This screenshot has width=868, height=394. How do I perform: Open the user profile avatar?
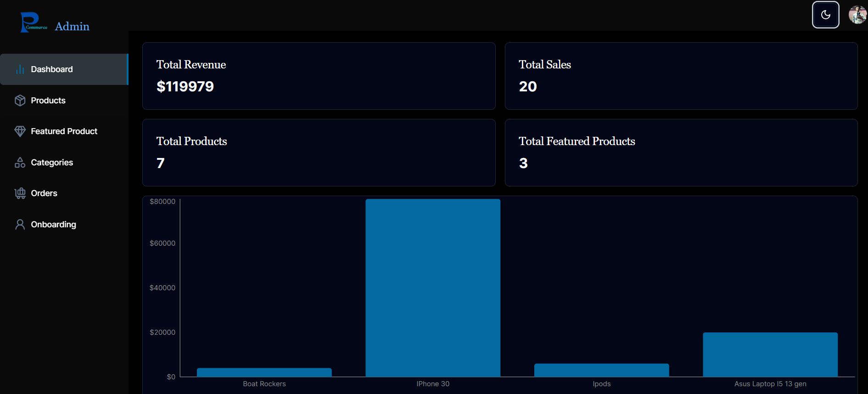[x=857, y=15]
